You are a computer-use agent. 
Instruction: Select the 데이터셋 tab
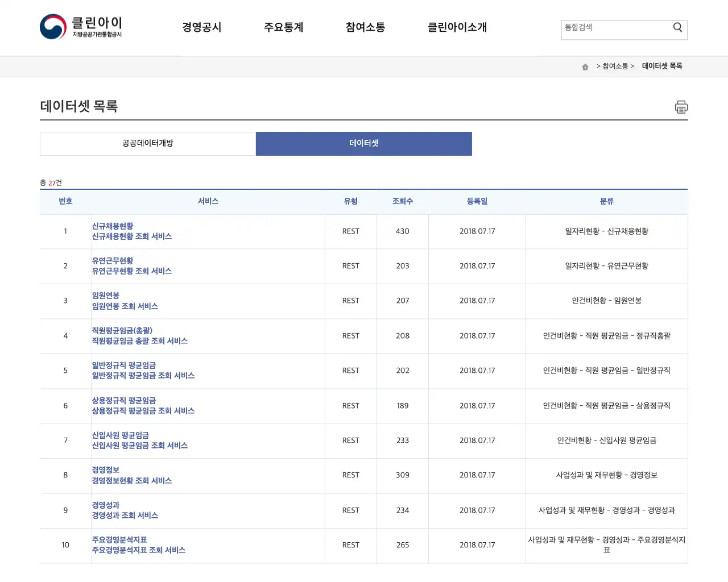coord(363,143)
